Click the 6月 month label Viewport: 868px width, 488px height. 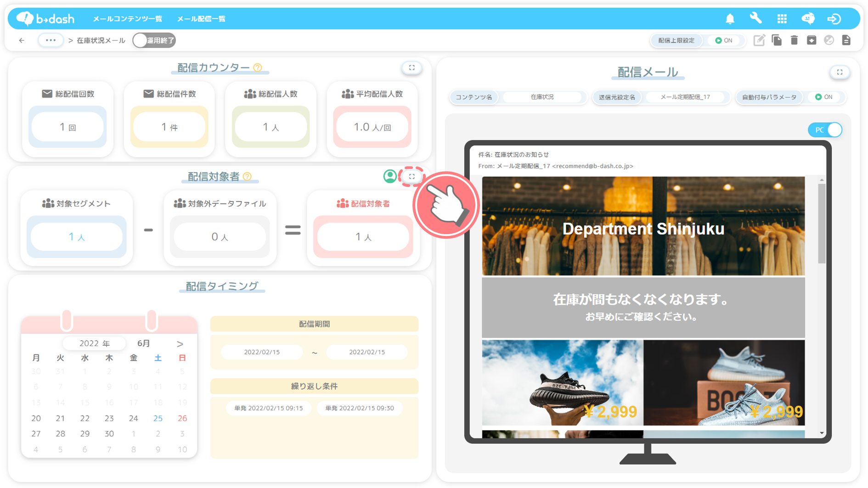144,343
